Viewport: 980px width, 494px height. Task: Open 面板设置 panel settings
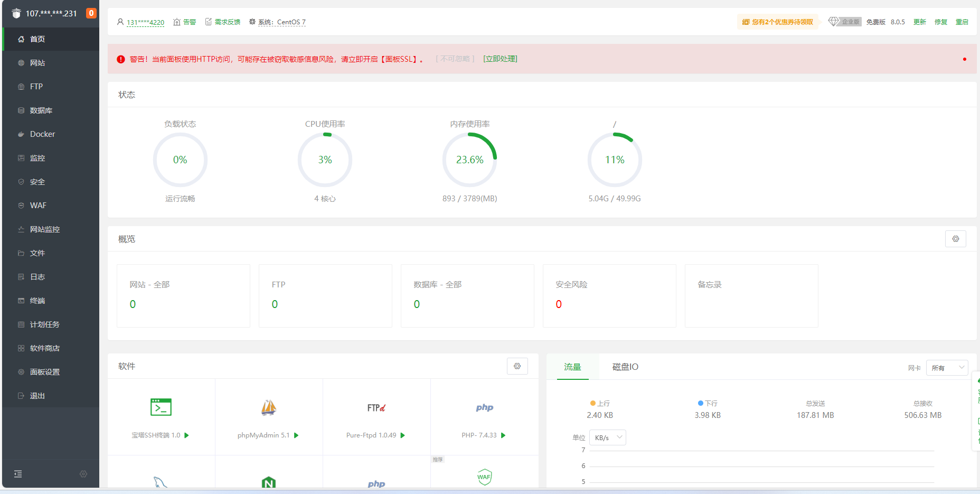pyautogui.click(x=51, y=372)
